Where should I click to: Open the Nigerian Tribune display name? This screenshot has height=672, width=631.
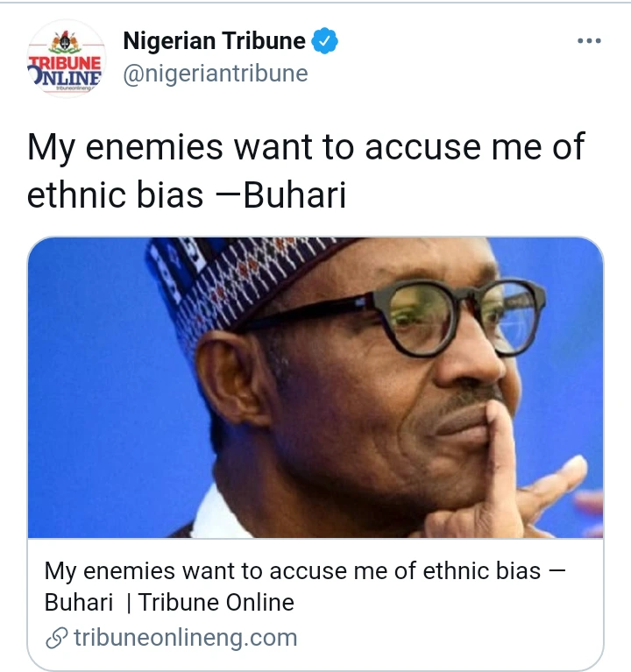214,41
